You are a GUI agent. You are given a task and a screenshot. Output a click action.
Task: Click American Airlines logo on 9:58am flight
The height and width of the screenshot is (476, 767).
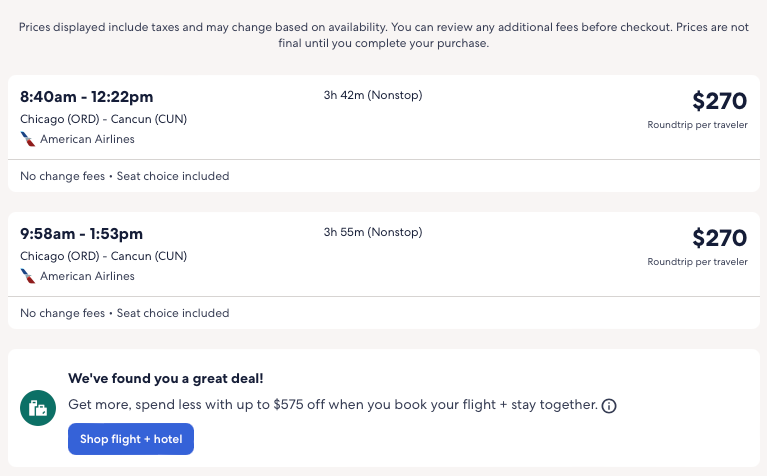coord(28,276)
